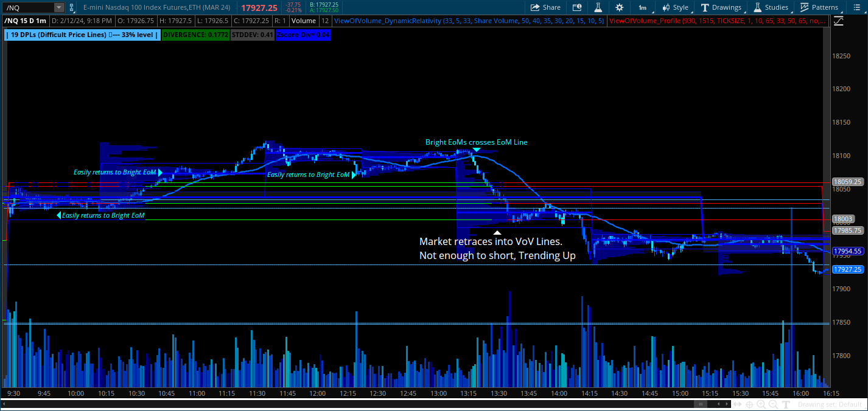Click the symbol link clip icon
This screenshot has height=411, width=868.
[x=72, y=7]
